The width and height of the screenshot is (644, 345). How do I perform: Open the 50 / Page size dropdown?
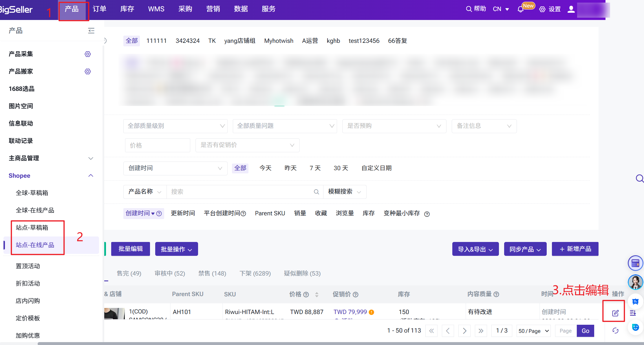[x=534, y=331]
